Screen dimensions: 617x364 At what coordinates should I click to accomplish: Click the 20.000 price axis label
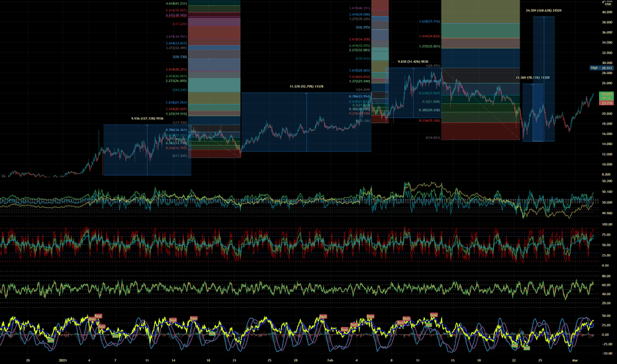click(x=607, y=114)
